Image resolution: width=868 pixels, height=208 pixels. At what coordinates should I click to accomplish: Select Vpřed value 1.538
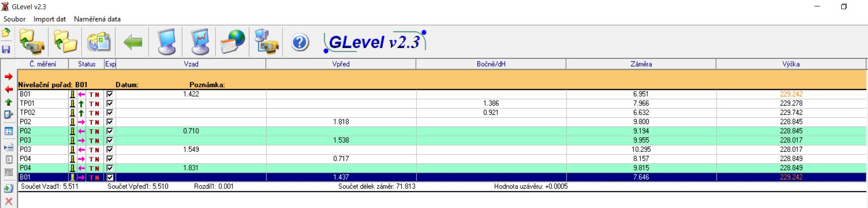[341, 140]
